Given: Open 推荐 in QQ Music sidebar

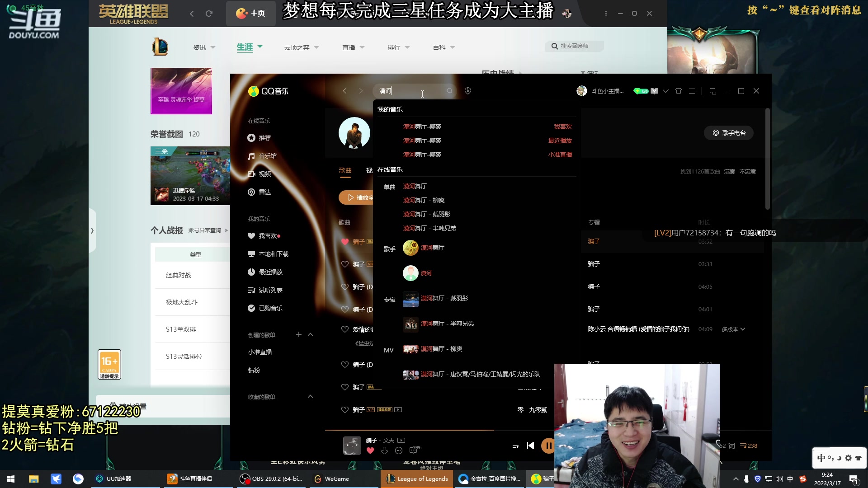Looking at the screenshot, I should point(259,138).
